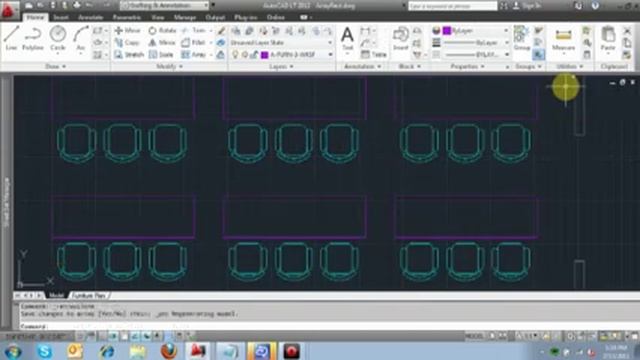The width and height of the screenshot is (640, 360).
Task: Expand the Annotation panel
Action: pyautogui.click(x=362, y=66)
